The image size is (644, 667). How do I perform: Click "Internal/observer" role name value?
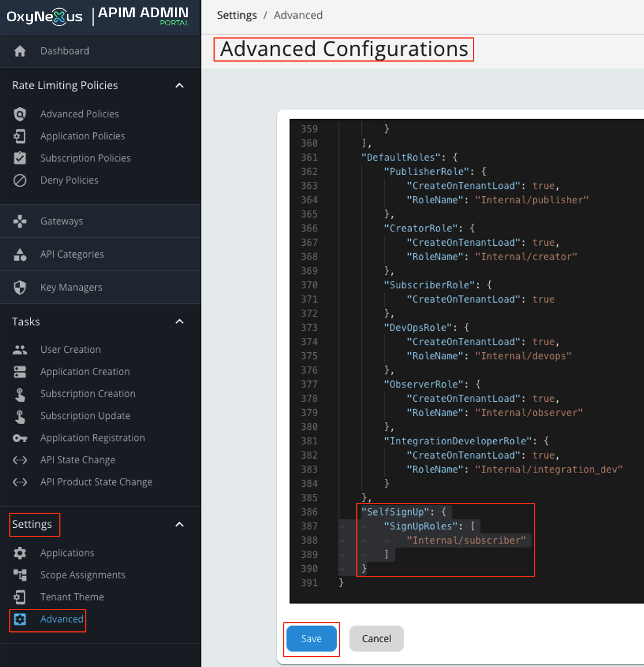529,413
